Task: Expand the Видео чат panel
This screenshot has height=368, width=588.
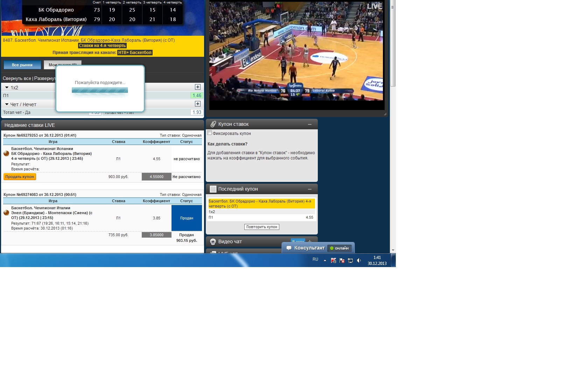Action: 310,241
